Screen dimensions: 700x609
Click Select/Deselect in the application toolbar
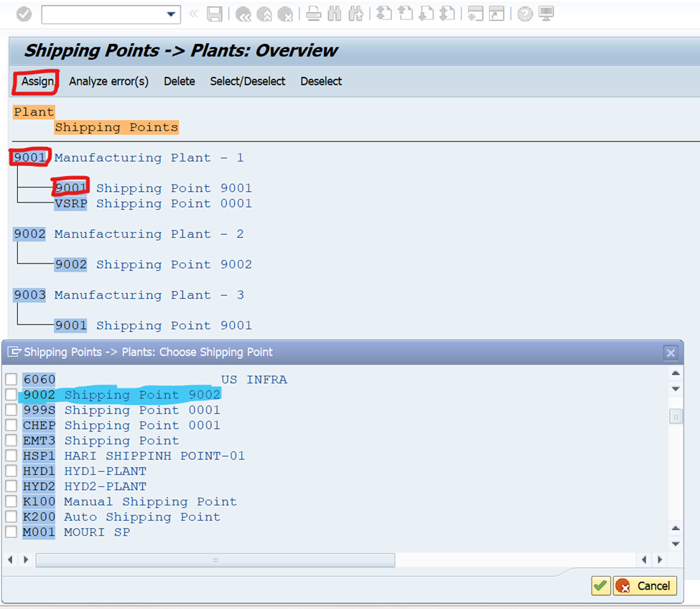pyautogui.click(x=248, y=82)
